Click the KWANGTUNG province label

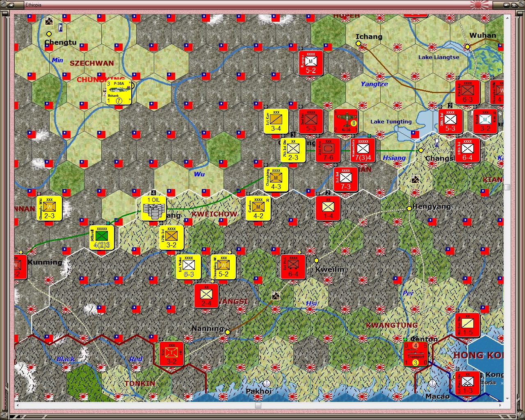click(x=392, y=325)
